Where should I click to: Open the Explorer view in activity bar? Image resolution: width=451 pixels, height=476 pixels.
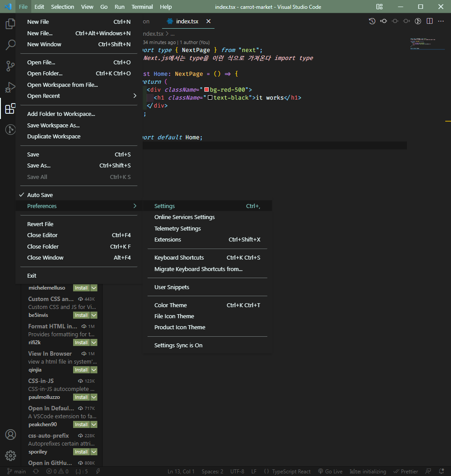click(x=10, y=24)
